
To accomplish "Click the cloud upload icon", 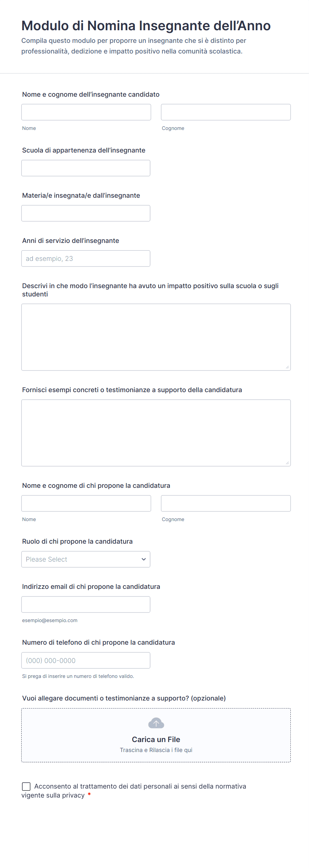I will click(x=156, y=723).
